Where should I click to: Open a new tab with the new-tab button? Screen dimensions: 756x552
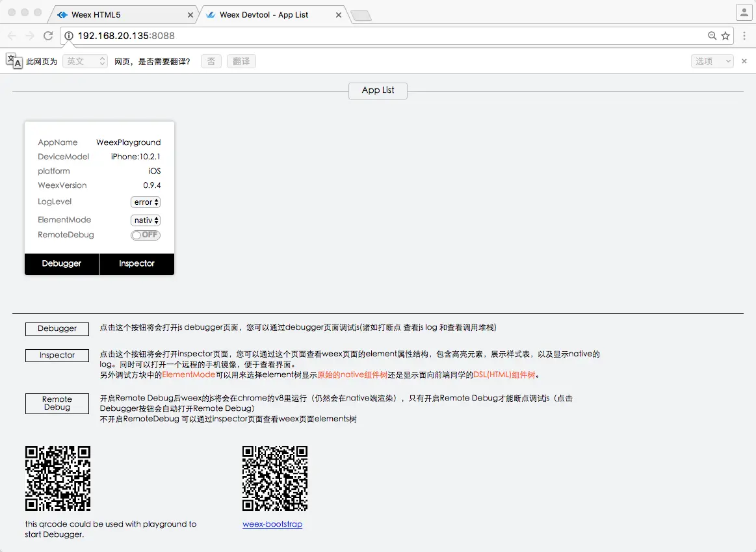click(x=361, y=16)
